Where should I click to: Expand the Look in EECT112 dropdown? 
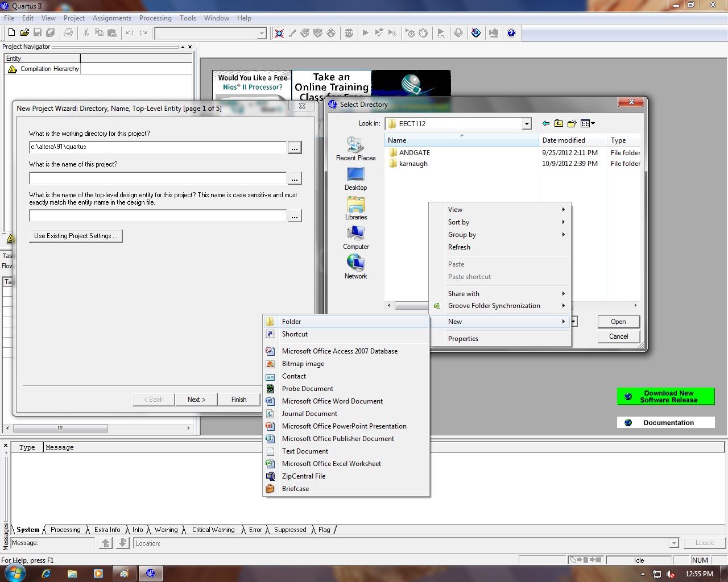click(527, 124)
